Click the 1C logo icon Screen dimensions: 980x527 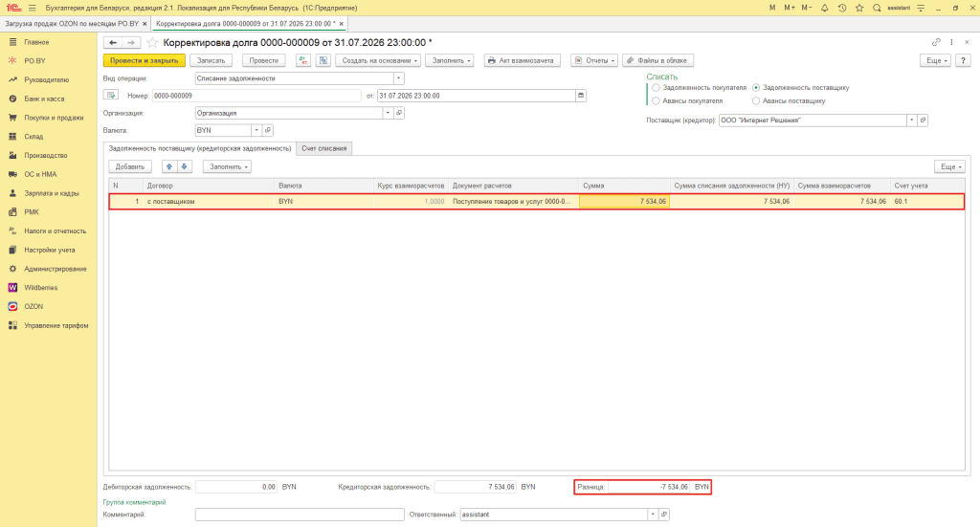pyautogui.click(x=13, y=8)
